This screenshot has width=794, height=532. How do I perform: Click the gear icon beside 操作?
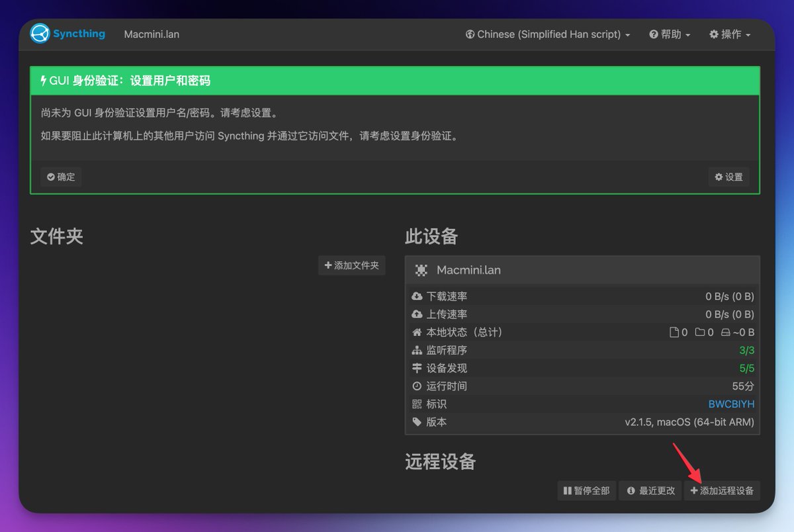pos(714,34)
